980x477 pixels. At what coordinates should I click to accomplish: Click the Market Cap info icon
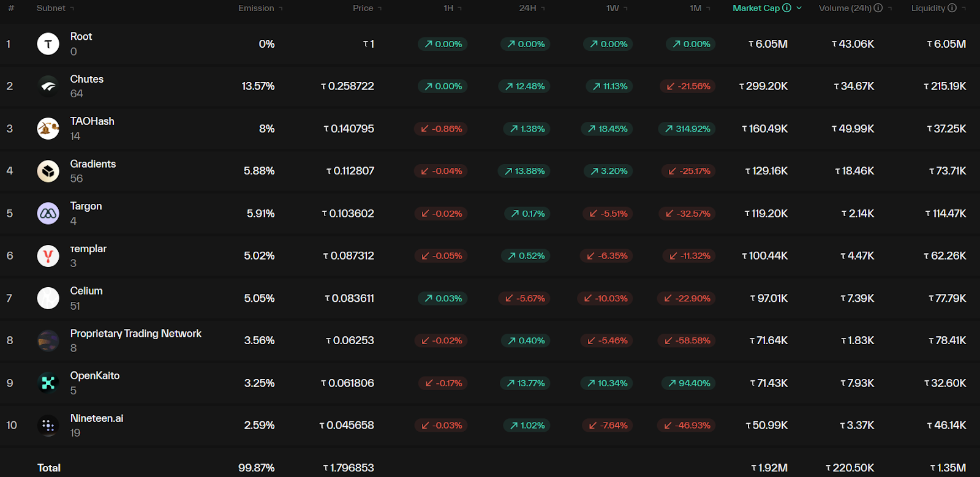(x=787, y=8)
